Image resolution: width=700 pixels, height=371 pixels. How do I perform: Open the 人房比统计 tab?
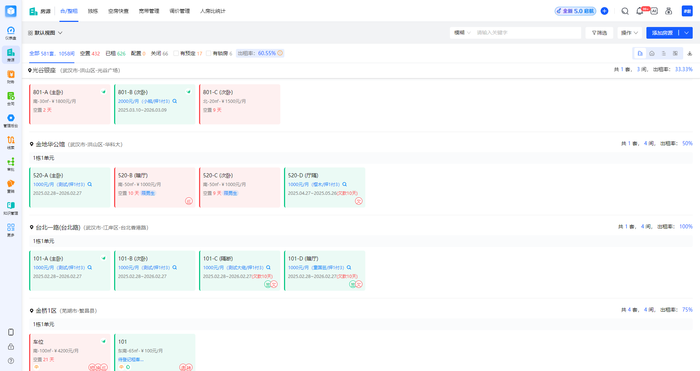(212, 11)
